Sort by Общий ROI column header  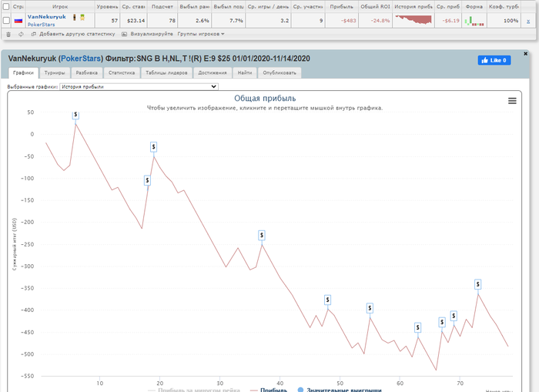coord(375,6)
